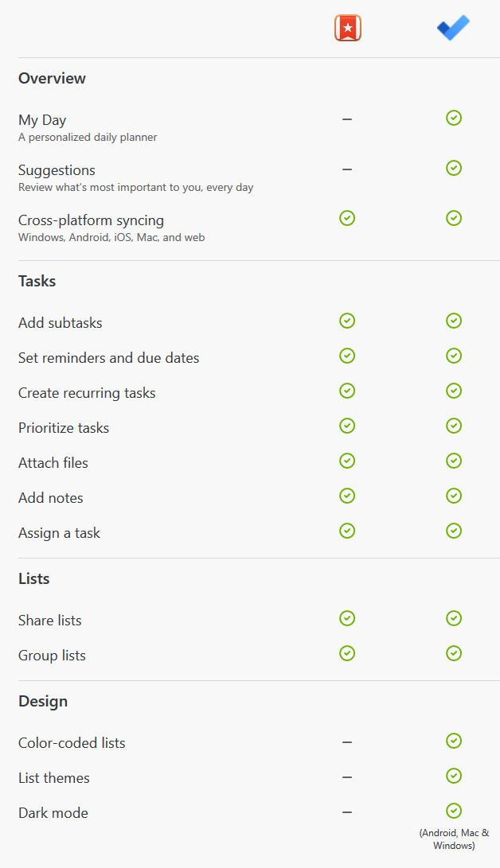This screenshot has height=868, width=500.
Task: Click the Prioritize tasks feature label
Action: tap(64, 428)
